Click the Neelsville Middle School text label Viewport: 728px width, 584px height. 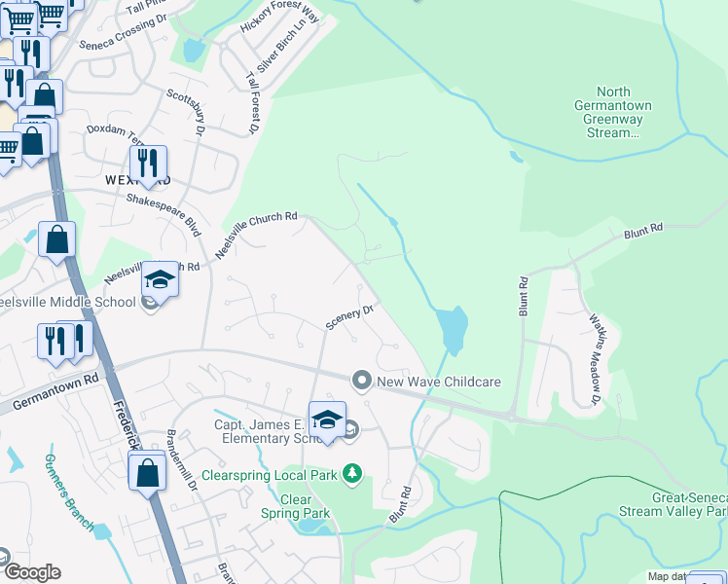[68, 302]
